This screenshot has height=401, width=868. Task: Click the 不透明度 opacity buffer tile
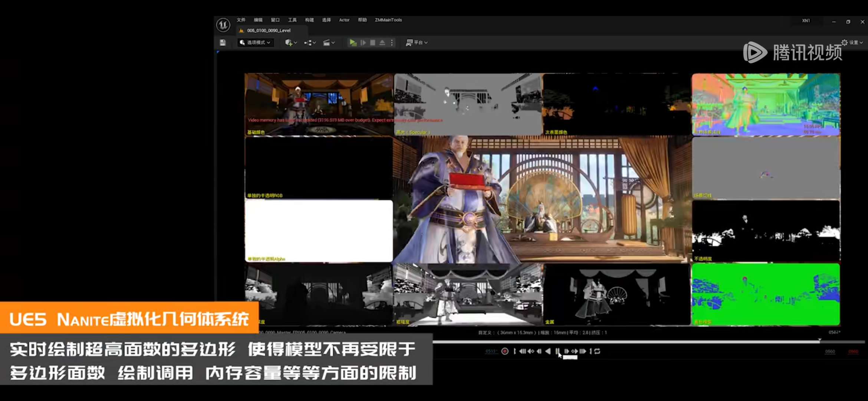(766, 231)
